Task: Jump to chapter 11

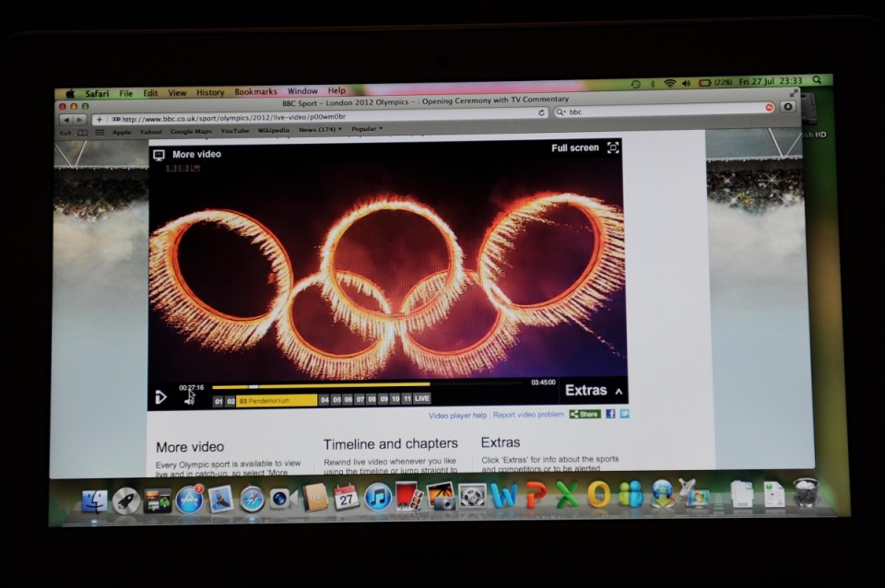Action: (x=407, y=399)
